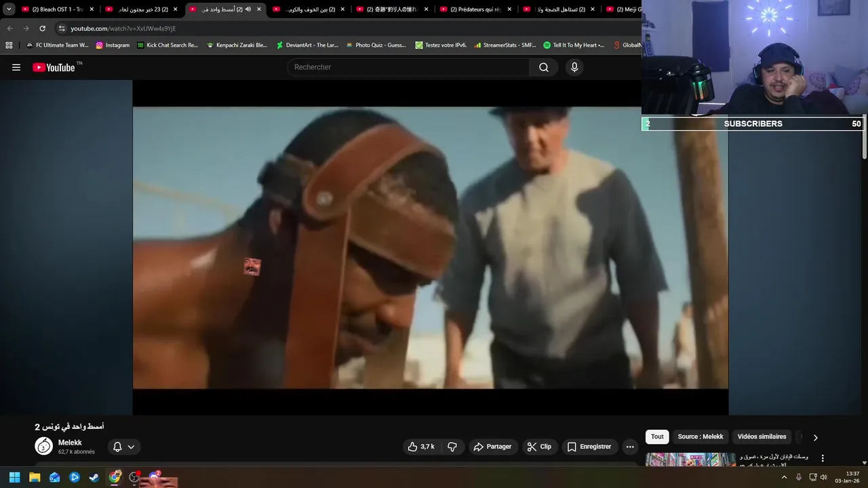Image resolution: width=868 pixels, height=488 pixels.
Task: Open File Explorer from taskbar
Action: click(x=35, y=477)
